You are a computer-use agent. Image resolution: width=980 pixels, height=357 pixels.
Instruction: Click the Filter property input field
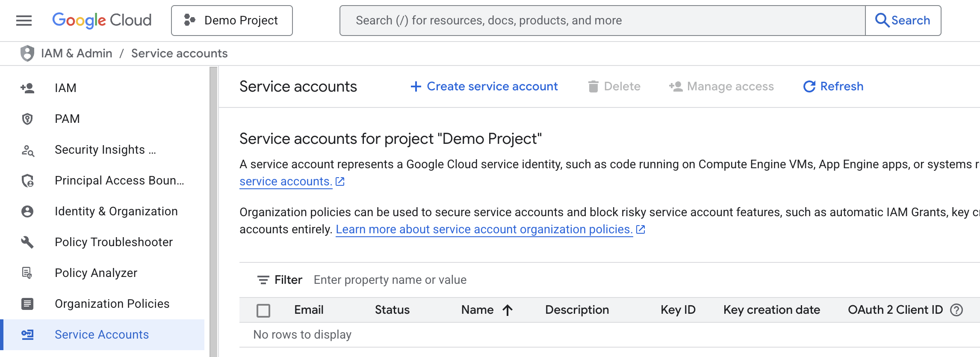coord(390,280)
